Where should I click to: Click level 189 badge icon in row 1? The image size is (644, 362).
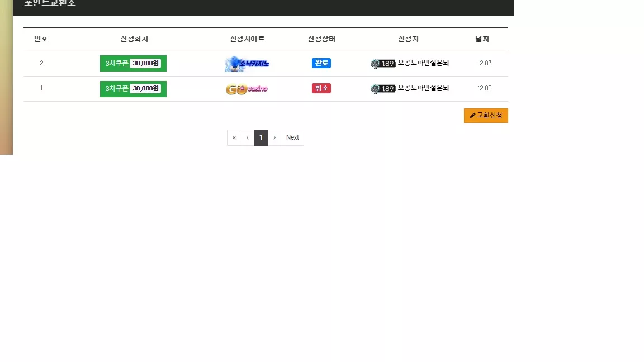pyautogui.click(x=383, y=89)
